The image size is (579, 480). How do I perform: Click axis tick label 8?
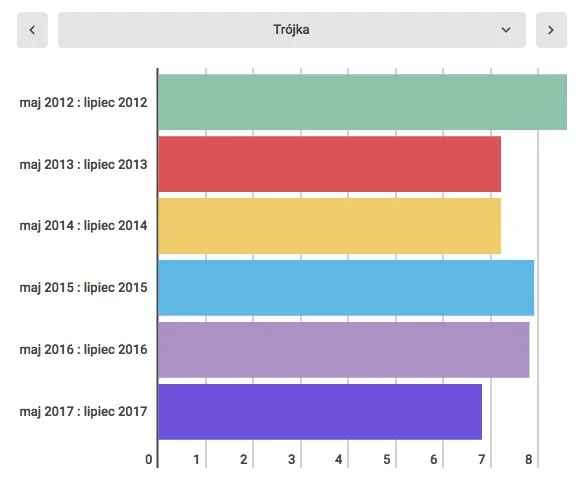[529, 460]
